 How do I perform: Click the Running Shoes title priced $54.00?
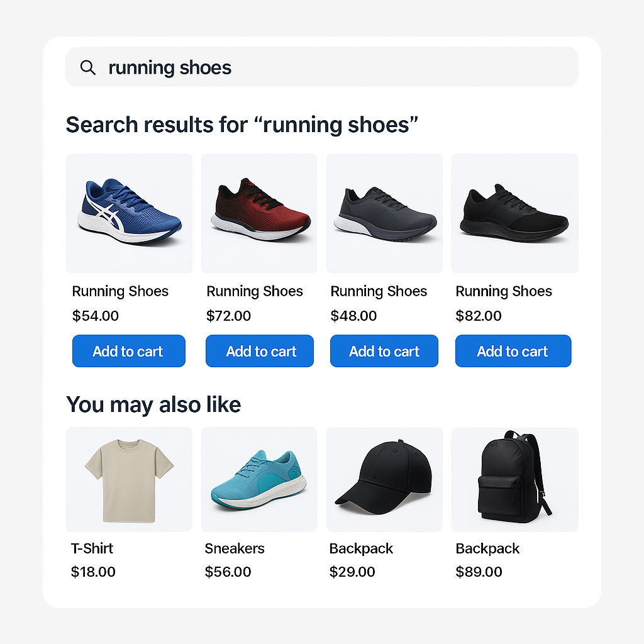click(x=120, y=291)
